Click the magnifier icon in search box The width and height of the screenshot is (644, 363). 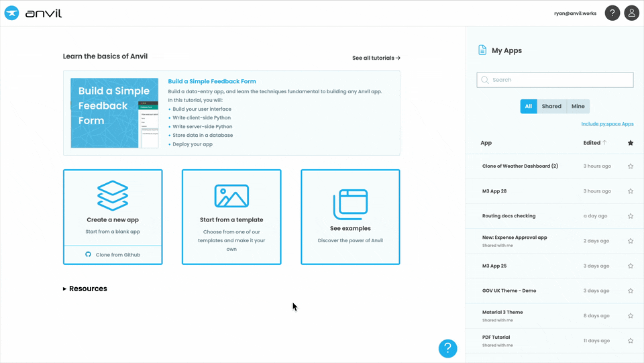click(x=484, y=80)
